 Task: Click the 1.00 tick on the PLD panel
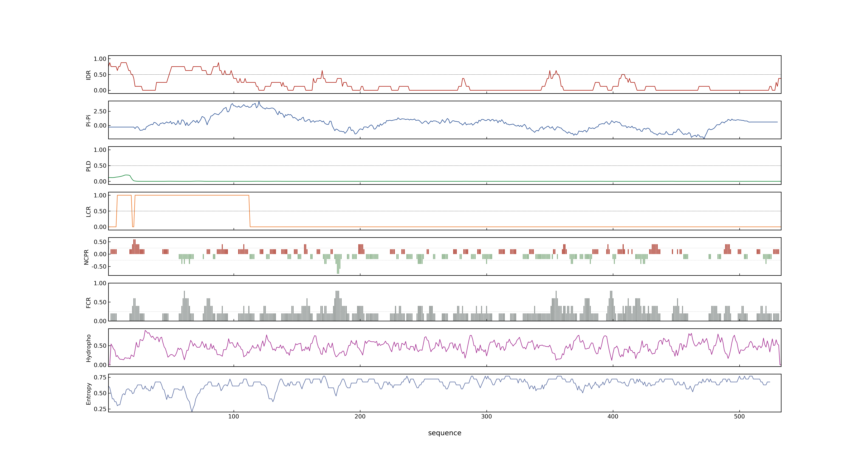100,150
